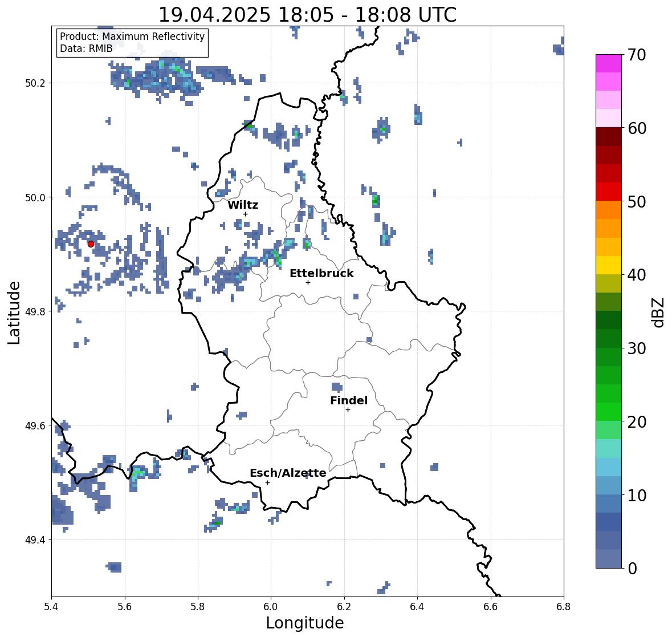Screen dimensions: 672x637
Task: Click the 'Product: Maximum Reflectivity' text
Action: (132, 36)
